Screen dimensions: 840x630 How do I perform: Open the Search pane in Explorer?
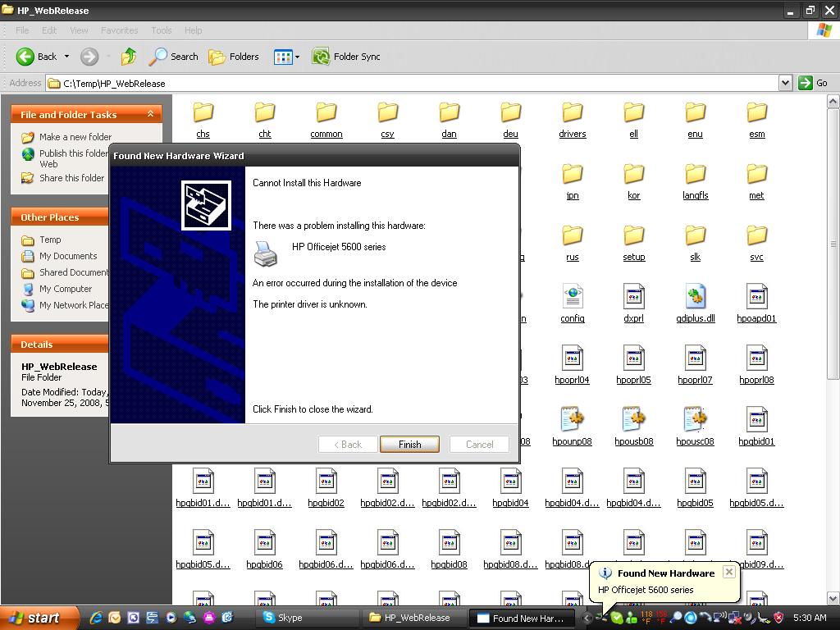tap(173, 57)
